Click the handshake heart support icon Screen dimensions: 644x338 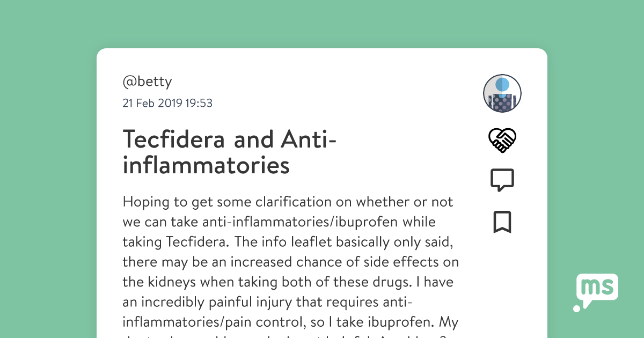pyautogui.click(x=502, y=141)
